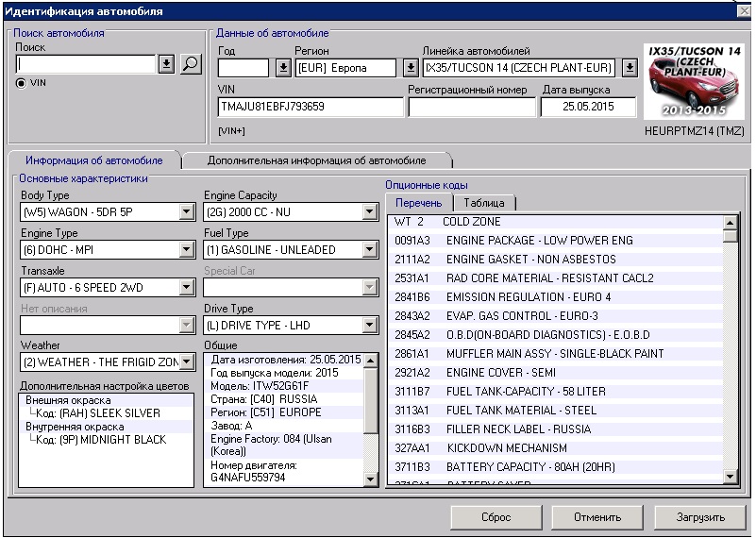The height and width of the screenshot is (538, 756).
Task: Click the Сброс button
Action: [x=496, y=517]
